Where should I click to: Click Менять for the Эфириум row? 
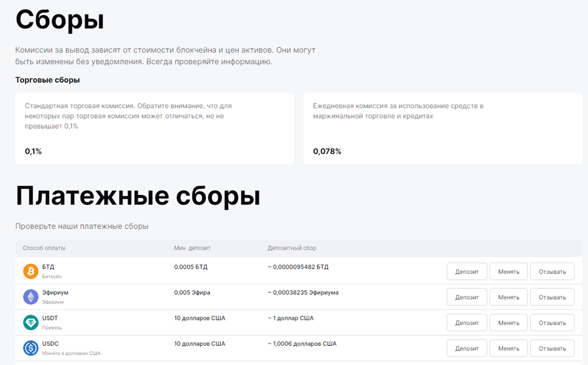(x=508, y=297)
